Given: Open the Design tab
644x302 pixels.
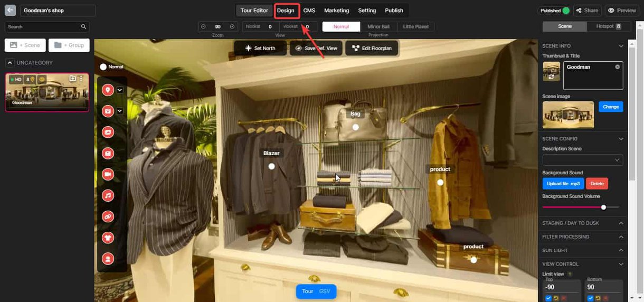Looking at the screenshot, I should click(x=286, y=11).
